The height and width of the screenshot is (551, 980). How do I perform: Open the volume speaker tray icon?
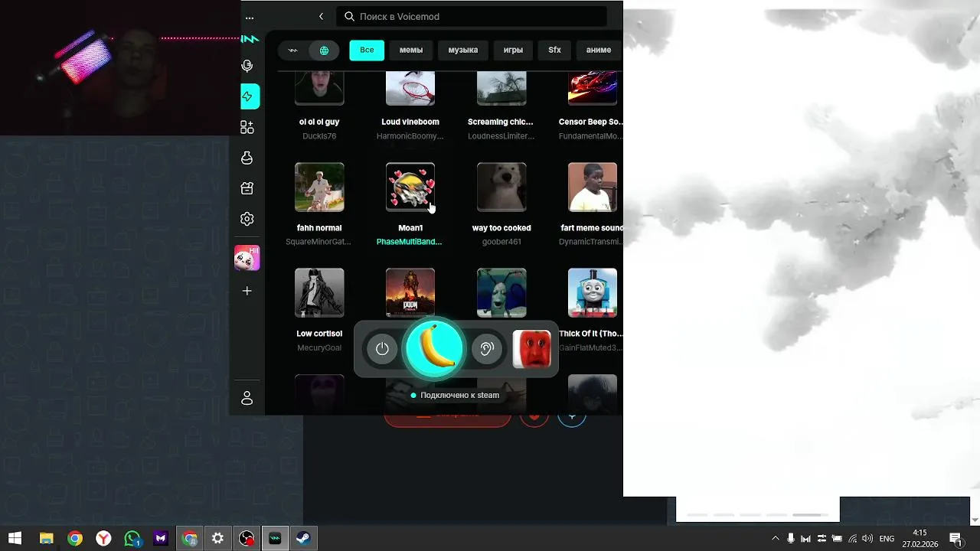[867, 539]
